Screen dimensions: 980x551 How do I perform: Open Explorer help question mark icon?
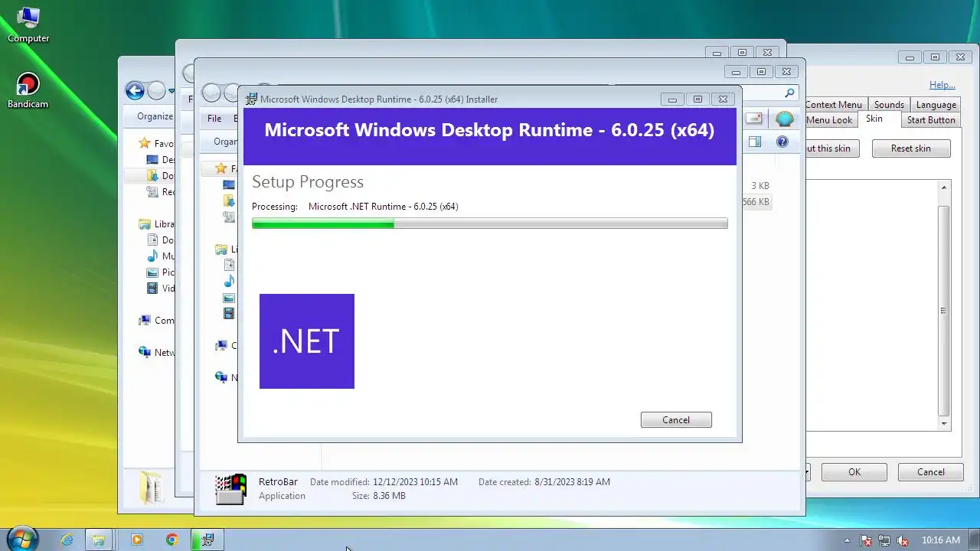(782, 142)
